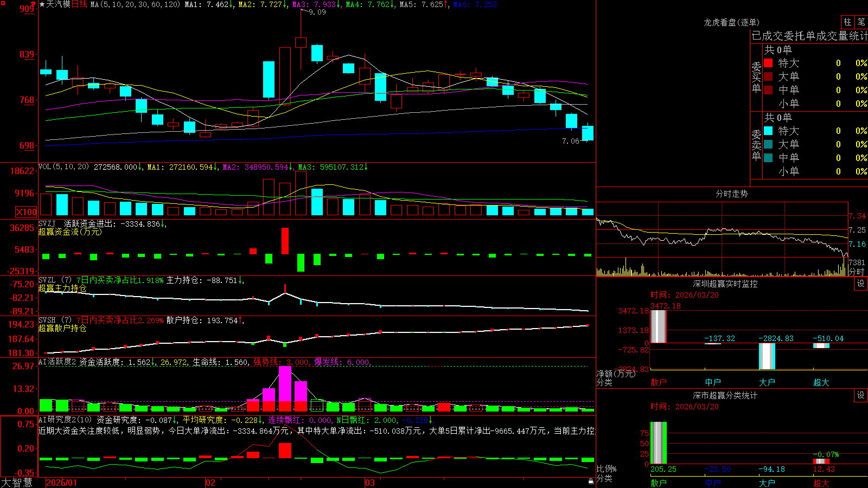The height and width of the screenshot is (488, 868).
Task: Click the VOL(5,10,20) indicator label
Action: [x=63, y=166]
